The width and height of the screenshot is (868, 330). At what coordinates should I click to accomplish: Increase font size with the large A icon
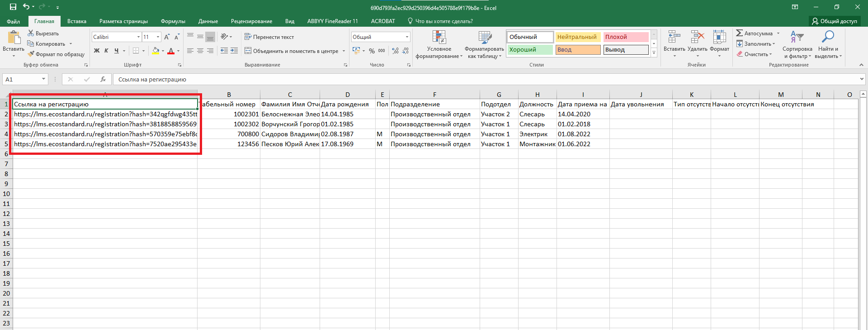pos(167,37)
